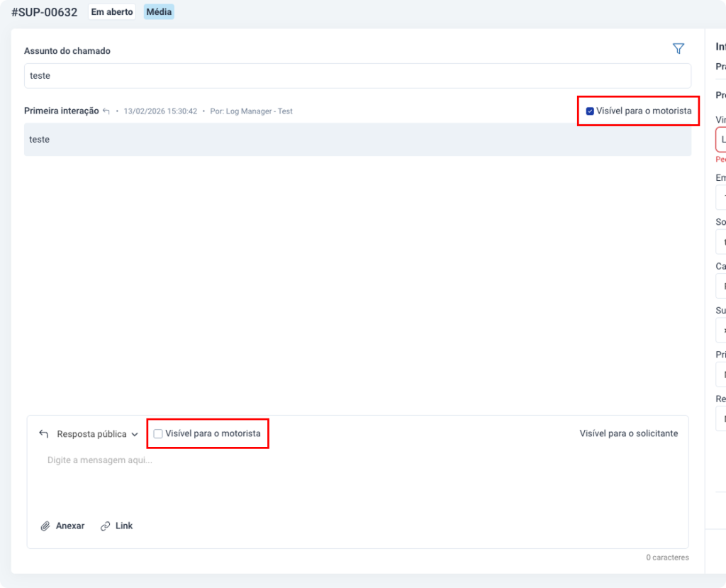The width and height of the screenshot is (726, 588).
Task: Click the chain Link icon
Action: point(106,526)
